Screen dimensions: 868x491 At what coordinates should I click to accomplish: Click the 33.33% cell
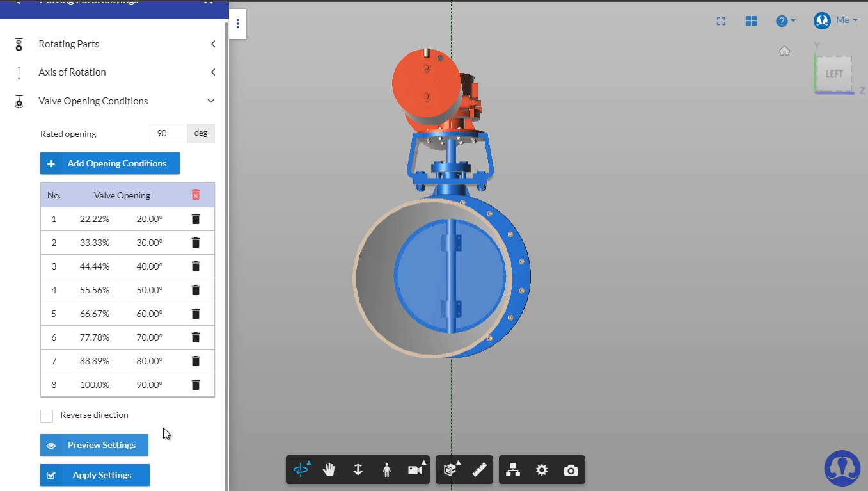[x=95, y=243]
